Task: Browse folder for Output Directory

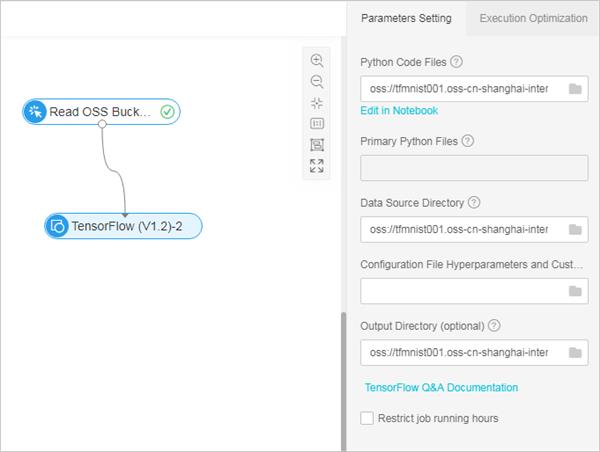Action: (x=575, y=353)
